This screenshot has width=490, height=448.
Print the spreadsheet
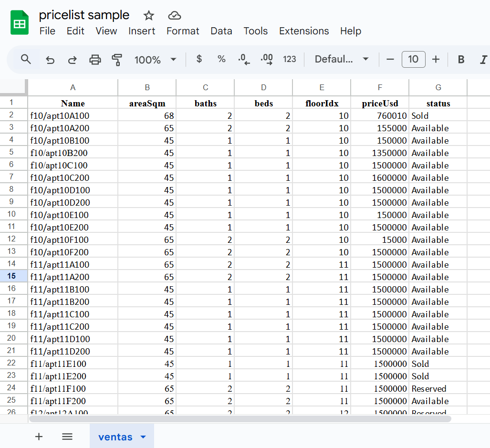95,59
